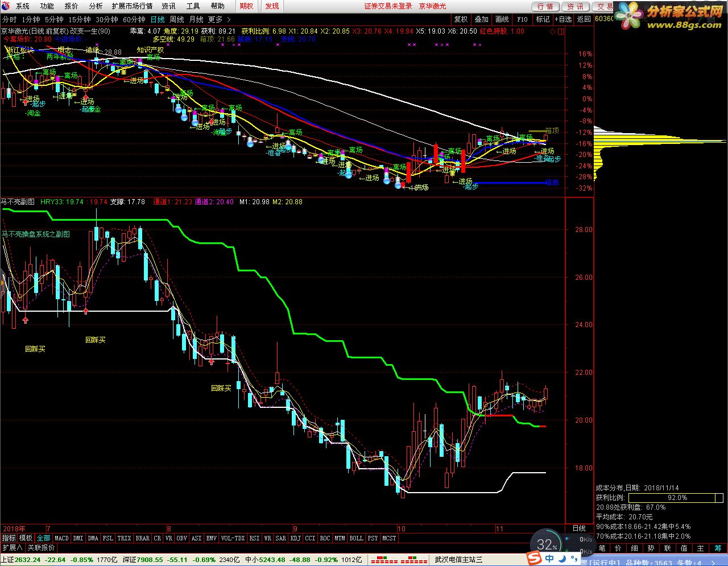The width and height of the screenshot is (728, 566).
Task: Select MACD indicator
Action: (x=62, y=538)
